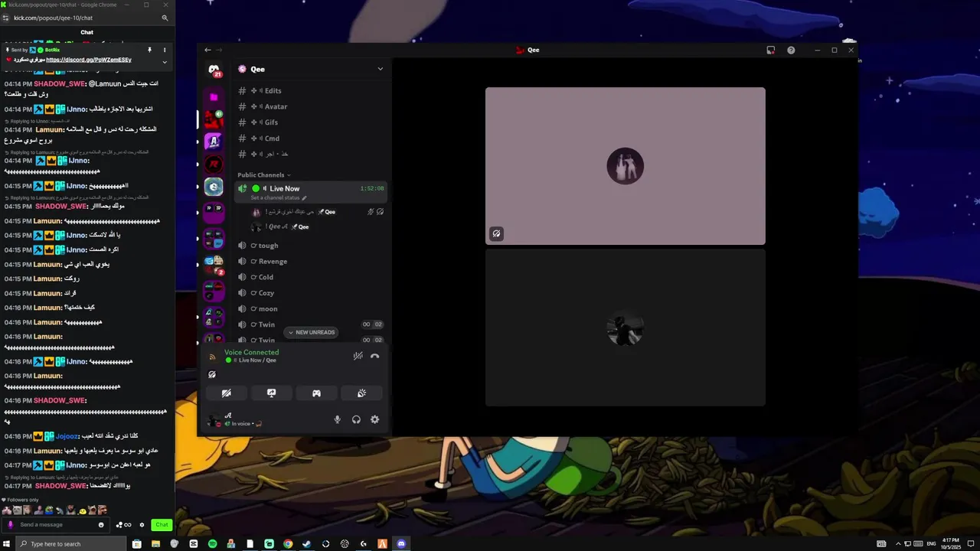Toggle the pin icon on BotRix message
Viewport: 980px width, 551px height.
(150, 50)
